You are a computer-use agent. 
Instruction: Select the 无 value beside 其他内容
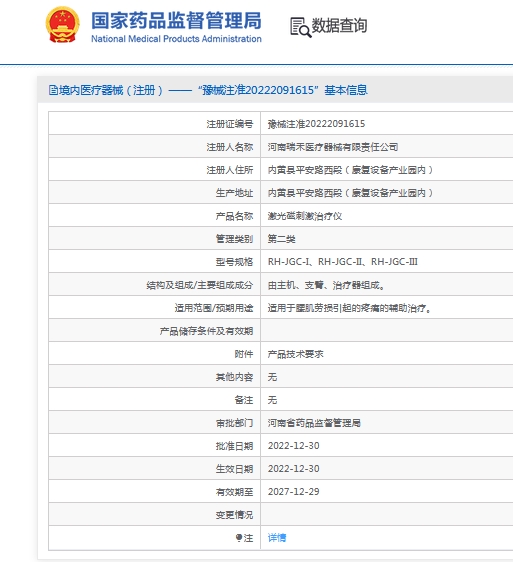(272, 377)
